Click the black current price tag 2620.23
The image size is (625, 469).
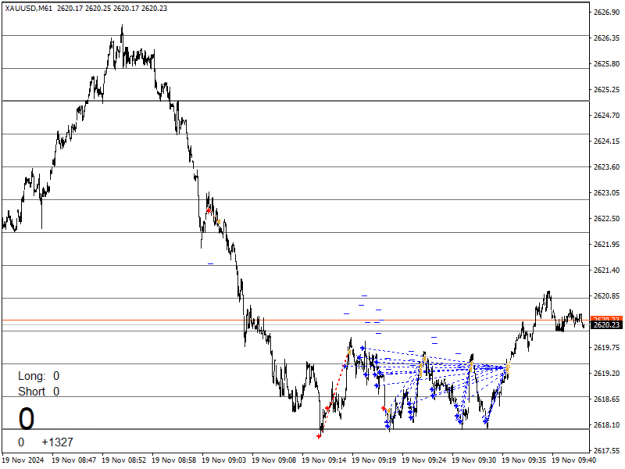tap(606, 325)
